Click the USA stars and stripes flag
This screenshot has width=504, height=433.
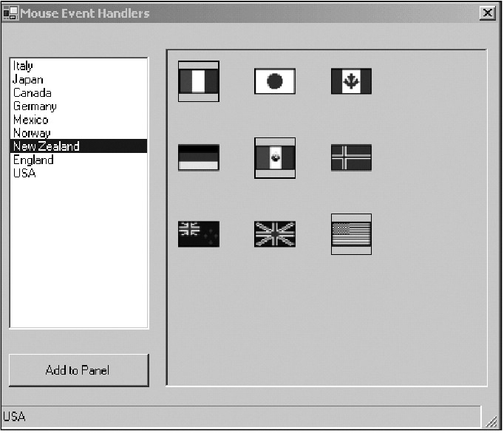[351, 233]
